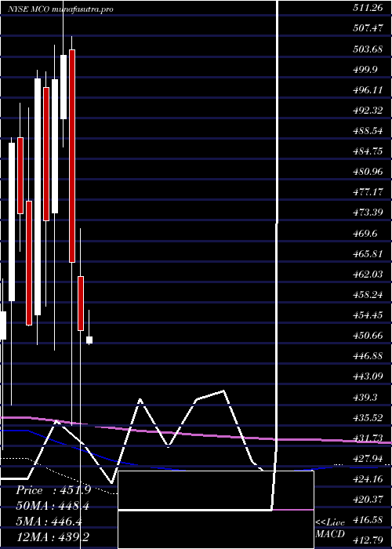Click the NYSE MCO munafasutra.pro title text
The width and height of the screenshot is (392, 549).
60,9
